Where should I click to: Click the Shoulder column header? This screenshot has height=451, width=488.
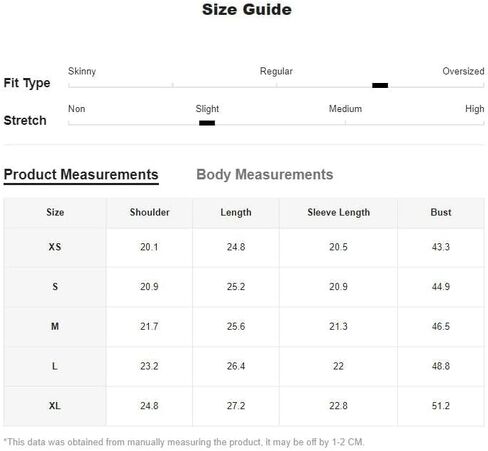[x=149, y=212]
